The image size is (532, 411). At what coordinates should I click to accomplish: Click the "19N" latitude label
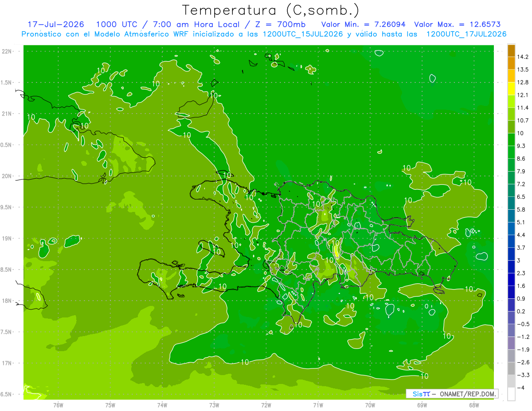(x=8, y=239)
